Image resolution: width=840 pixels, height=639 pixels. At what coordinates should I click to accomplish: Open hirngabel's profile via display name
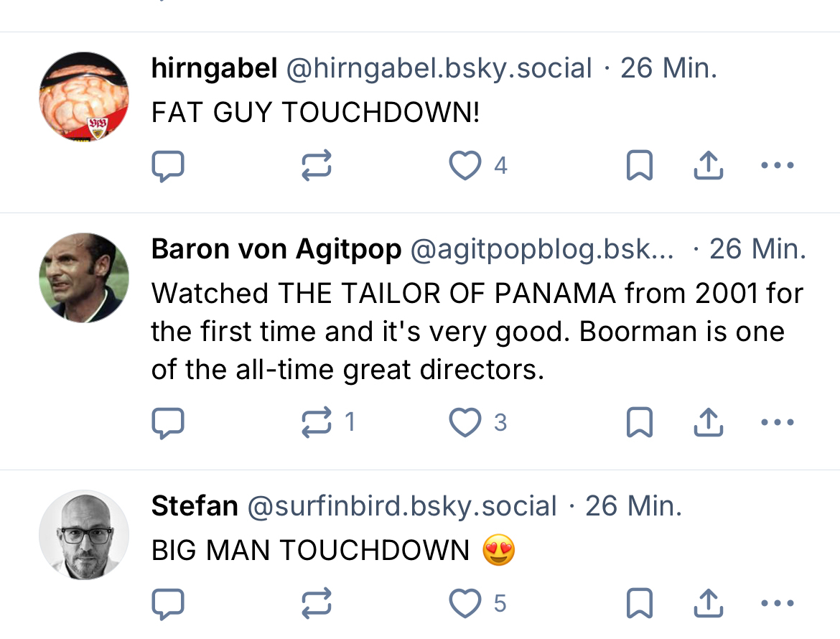pyautogui.click(x=214, y=69)
